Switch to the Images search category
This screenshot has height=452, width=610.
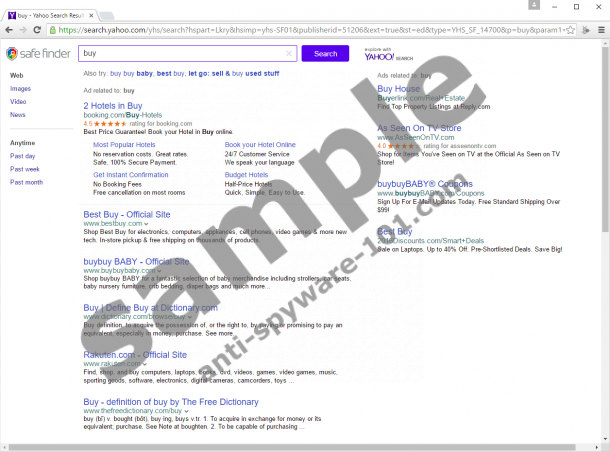tap(20, 88)
